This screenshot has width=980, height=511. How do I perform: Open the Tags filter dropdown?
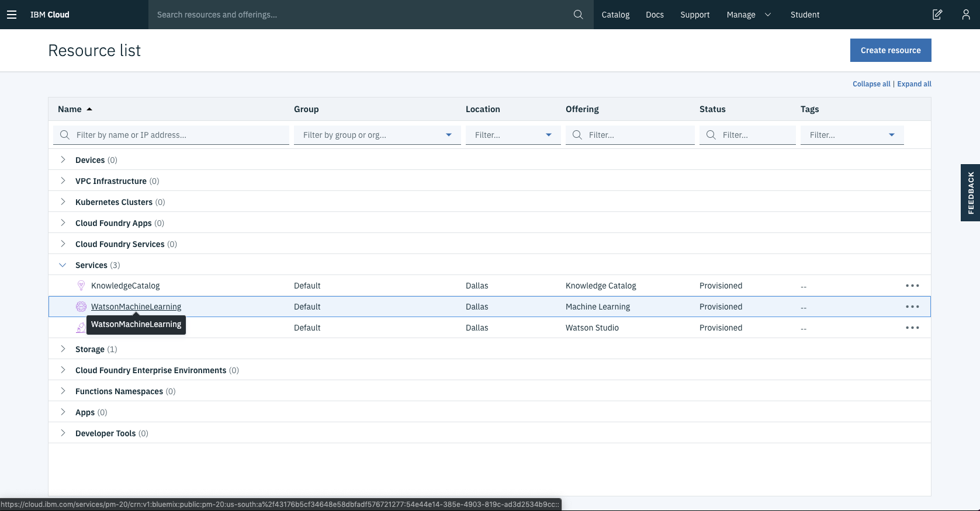852,135
